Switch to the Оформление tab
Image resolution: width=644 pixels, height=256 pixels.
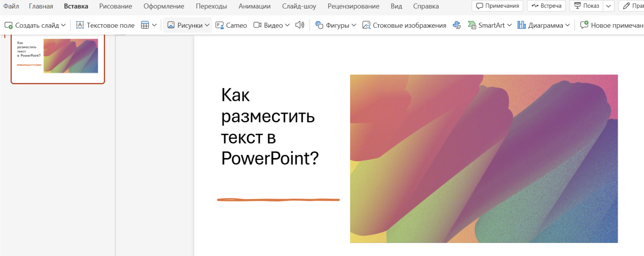(x=164, y=6)
